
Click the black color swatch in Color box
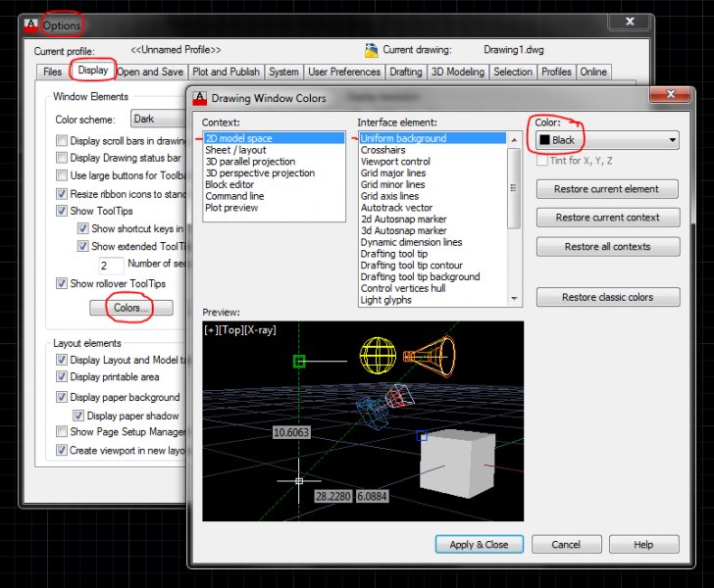point(544,141)
